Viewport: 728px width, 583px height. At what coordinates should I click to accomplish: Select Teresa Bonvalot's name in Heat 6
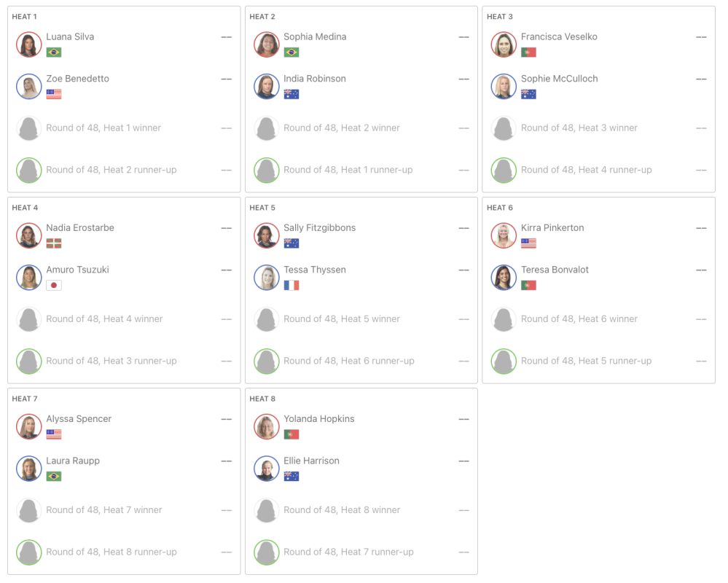pos(555,270)
